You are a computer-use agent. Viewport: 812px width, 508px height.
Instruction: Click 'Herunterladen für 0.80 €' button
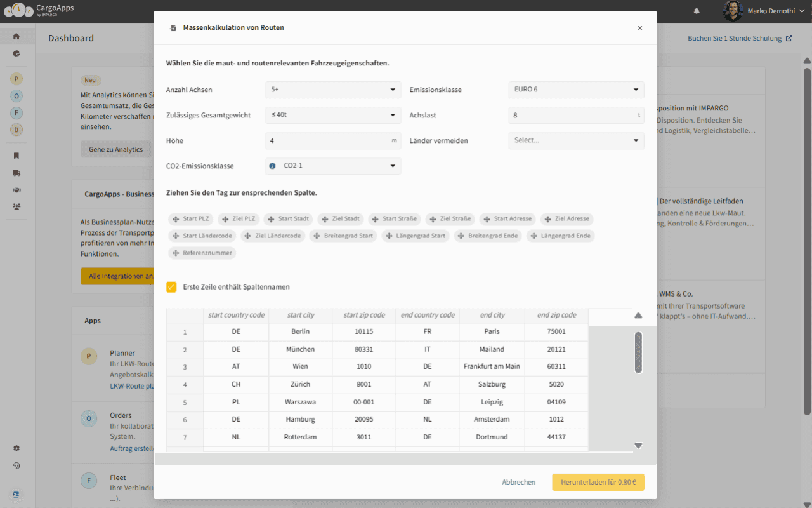(x=598, y=483)
